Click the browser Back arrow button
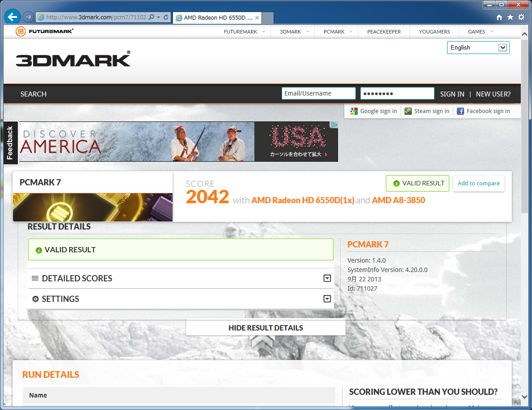 [x=13, y=17]
